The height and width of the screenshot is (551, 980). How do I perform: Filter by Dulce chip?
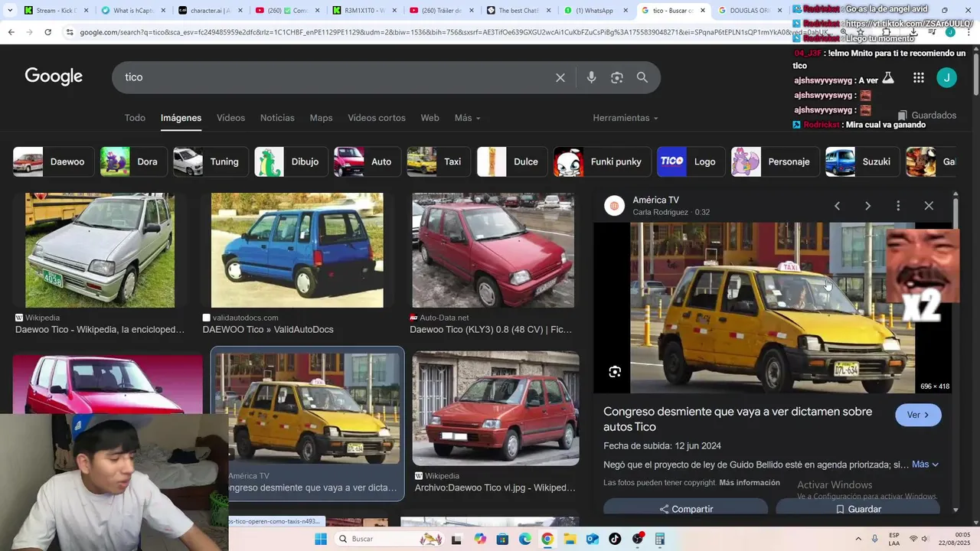[512, 161]
